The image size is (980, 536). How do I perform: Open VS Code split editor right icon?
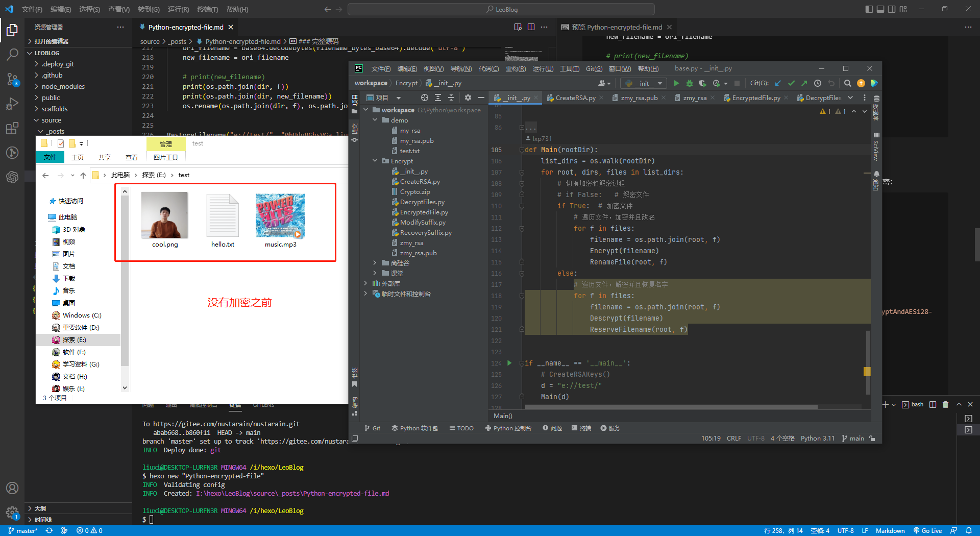point(531,27)
